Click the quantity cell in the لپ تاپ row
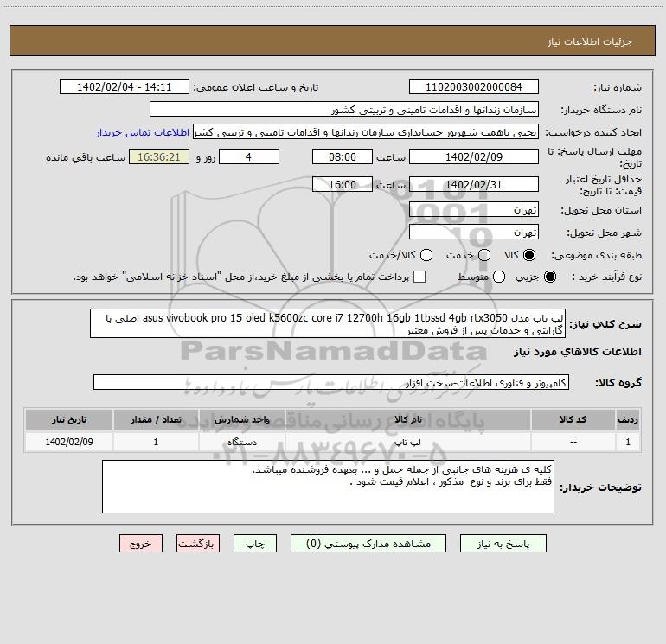 point(156,442)
